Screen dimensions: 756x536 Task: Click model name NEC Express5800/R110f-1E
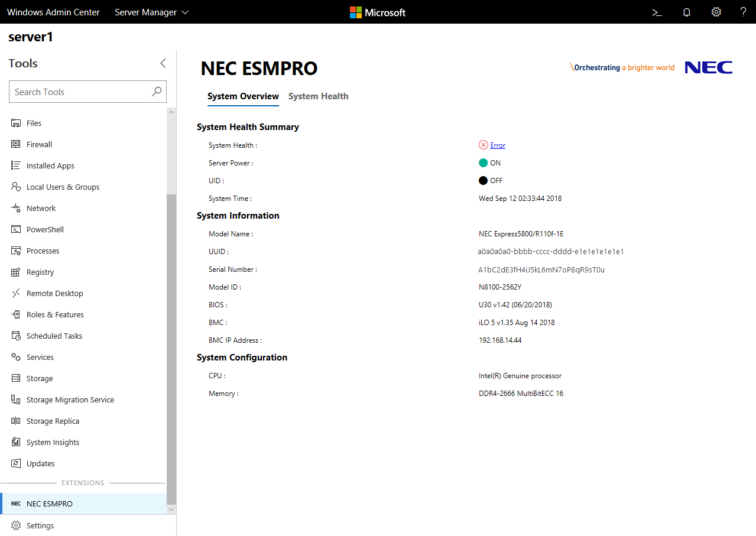coord(521,234)
